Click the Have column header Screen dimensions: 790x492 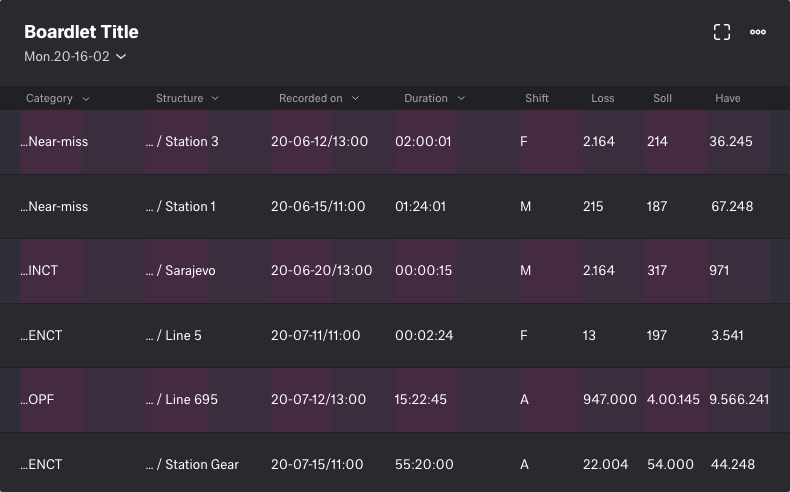(727, 99)
